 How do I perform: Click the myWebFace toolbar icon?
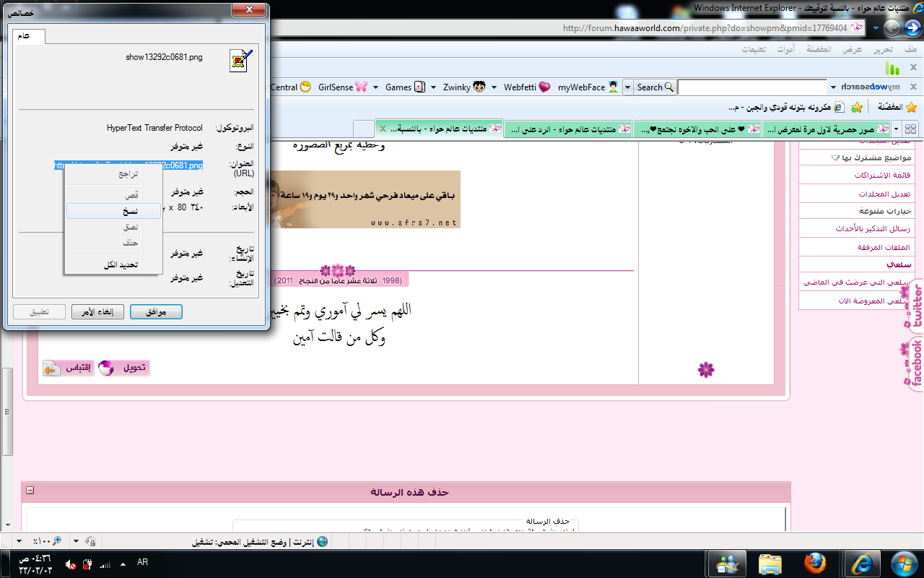click(x=613, y=87)
